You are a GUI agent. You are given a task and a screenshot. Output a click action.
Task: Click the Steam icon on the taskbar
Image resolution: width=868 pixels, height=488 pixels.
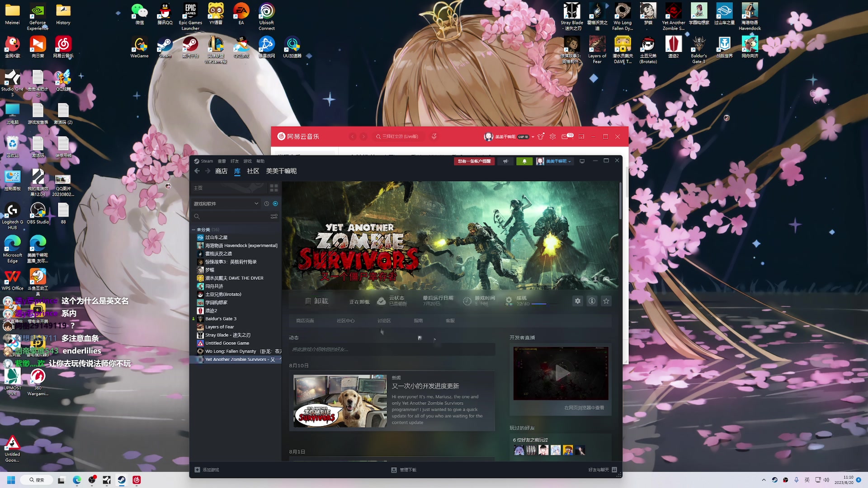[122, 480]
